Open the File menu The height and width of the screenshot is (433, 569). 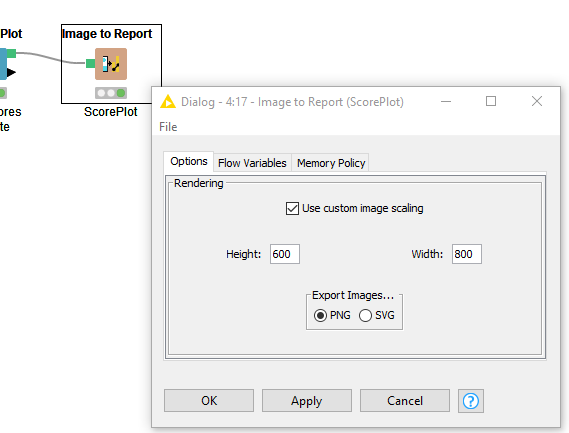tap(168, 127)
